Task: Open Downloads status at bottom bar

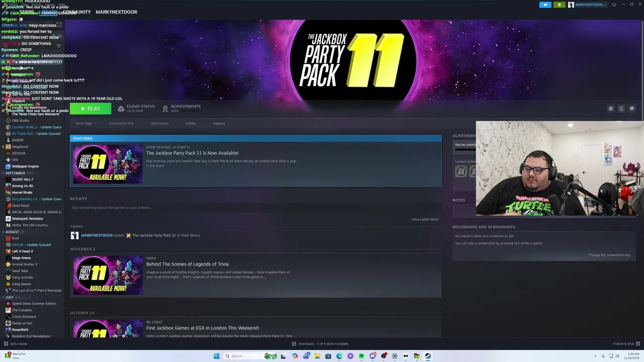Action: [320, 344]
